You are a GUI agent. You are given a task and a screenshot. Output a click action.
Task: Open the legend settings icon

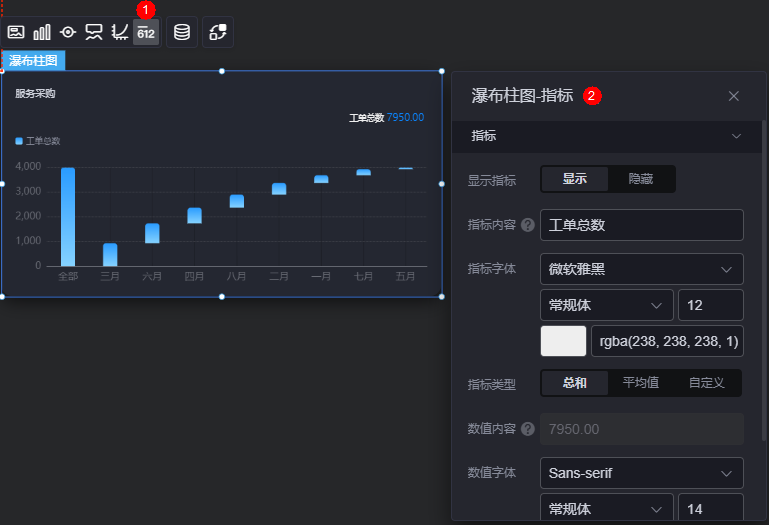tap(94, 32)
